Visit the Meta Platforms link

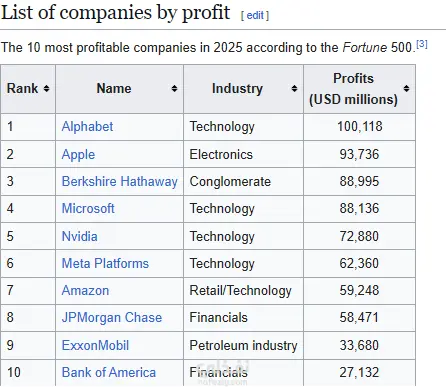coord(105,263)
